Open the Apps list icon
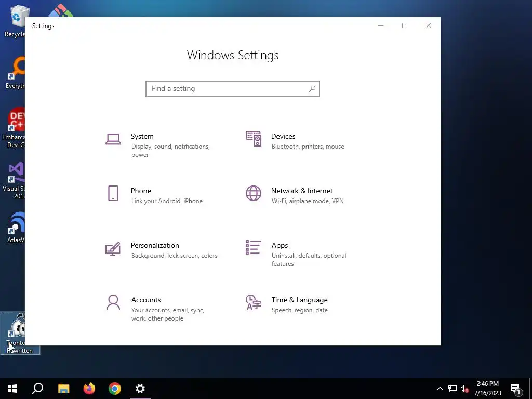Image resolution: width=532 pixels, height=399 pixels. 254,247
